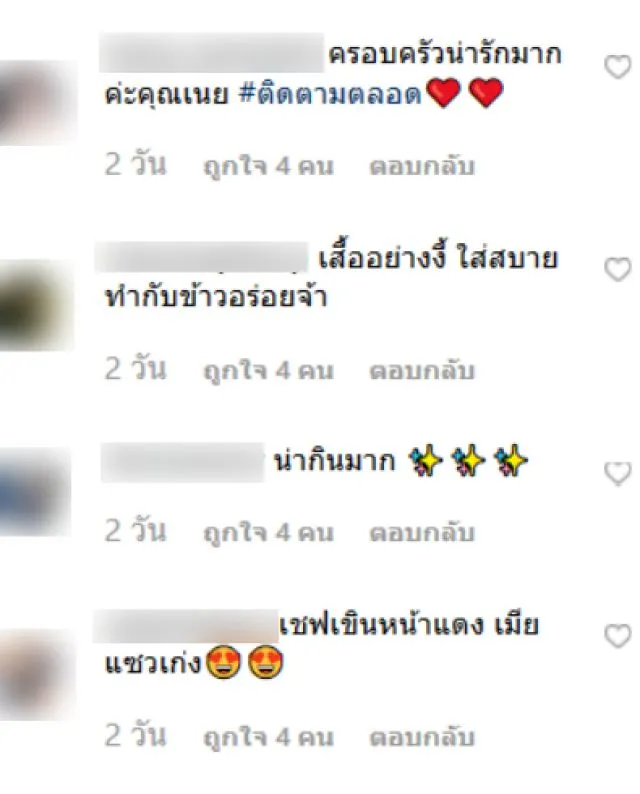This screenshot has width=640, height=794.
Task: View likes 'ถูกใจ 4 คน' on first comment
Action: click(268, 167)
